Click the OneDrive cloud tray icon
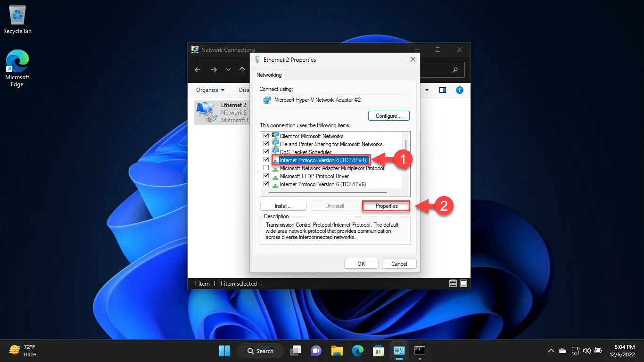This screenshot has height=362, width=644. point(562,351)
